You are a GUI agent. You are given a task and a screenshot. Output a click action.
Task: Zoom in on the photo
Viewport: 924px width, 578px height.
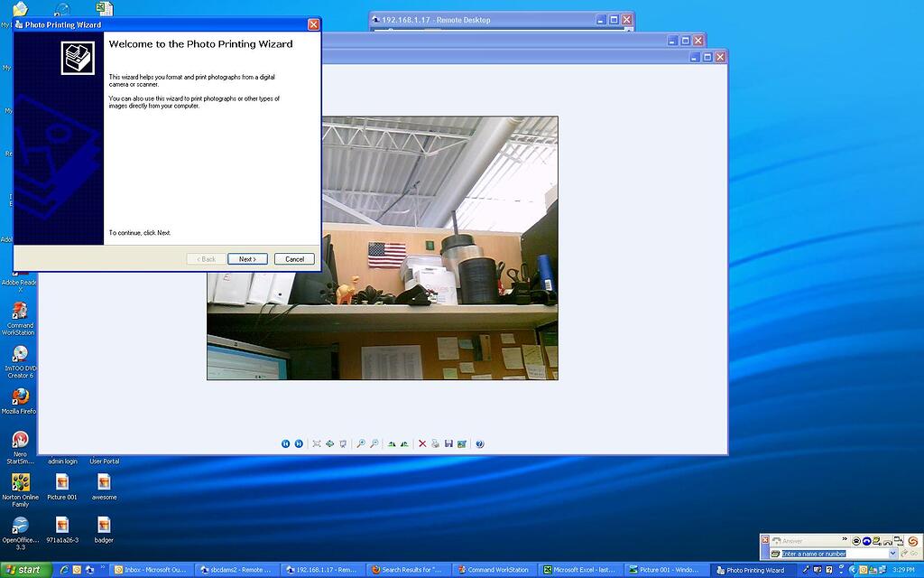pyautogui.click(x=361, y=443)
